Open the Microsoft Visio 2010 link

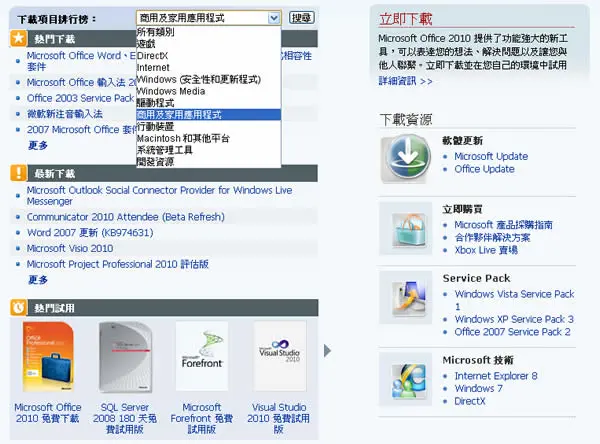(70, 248)
